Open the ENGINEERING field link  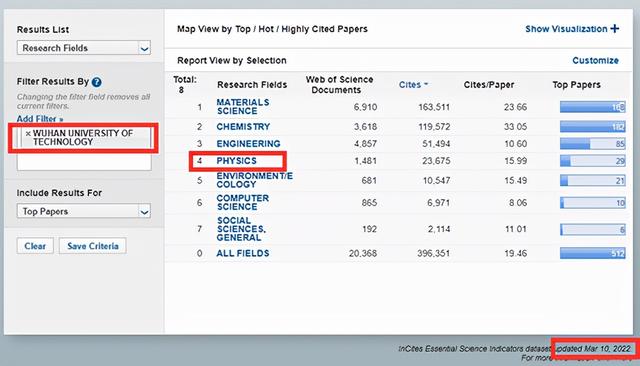(x=248, y=144)
